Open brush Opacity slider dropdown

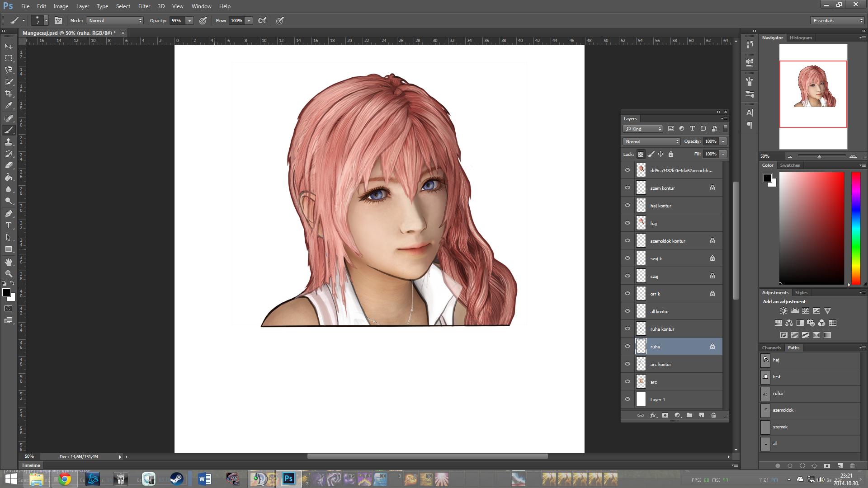[x=189, y=20]
